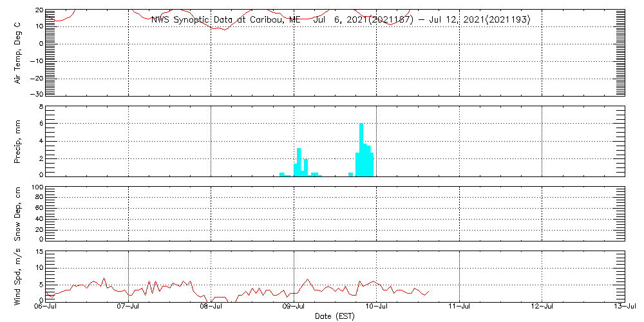The width and height of the screenshot is (644, 322).
Task: Select the 07-Jul date tick label
Action: click(x=129, y=307)
